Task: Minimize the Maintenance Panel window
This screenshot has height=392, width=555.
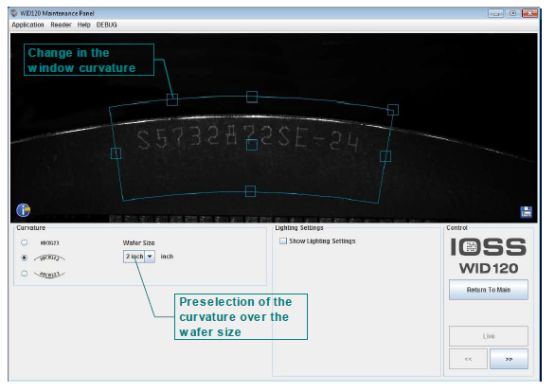Action: click(495, 13)
